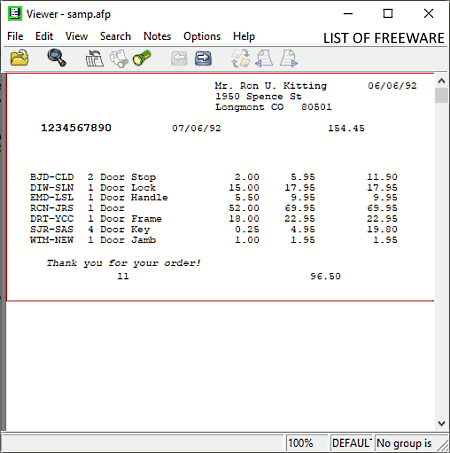
Task: Click the amount 154.45
Action: 346,128
